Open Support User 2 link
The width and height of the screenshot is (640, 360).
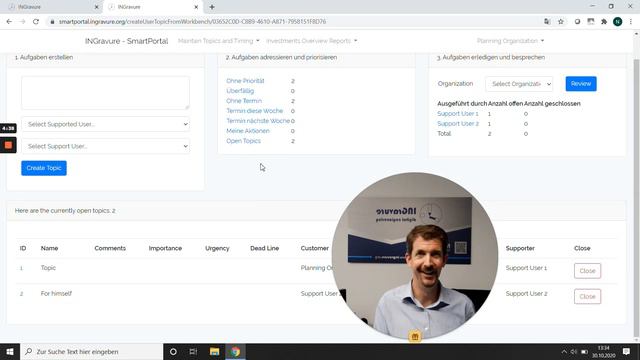point(458,123)
